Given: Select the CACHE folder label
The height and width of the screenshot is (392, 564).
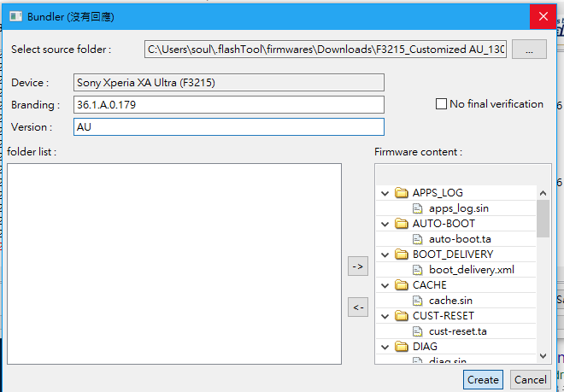Looking at the screenshot, I should tap(430, 285).
